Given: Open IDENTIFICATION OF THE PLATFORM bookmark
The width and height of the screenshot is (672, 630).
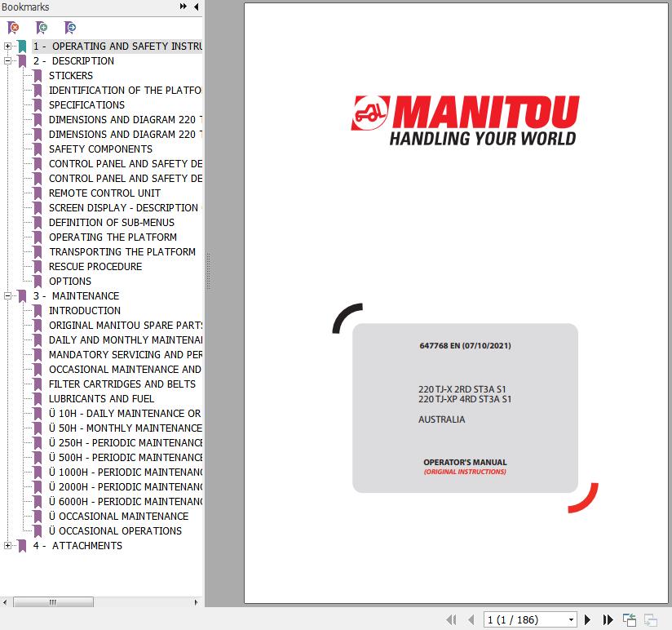Looking at the screenshot, I should tap(125, 90).
